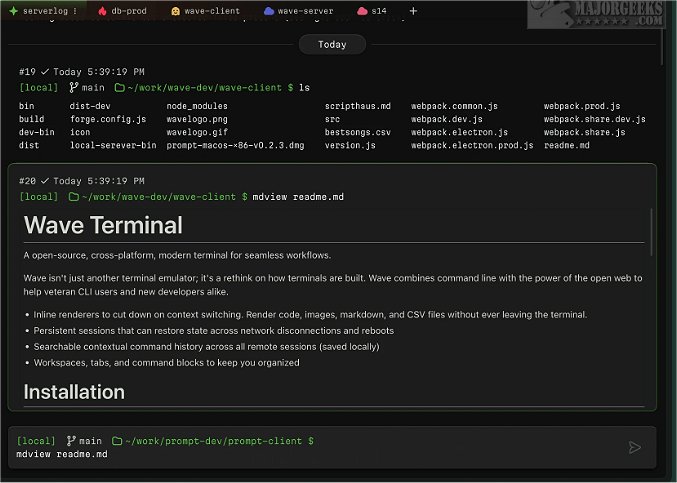
Task: Select the s14 tab
Action: [378, 11]
